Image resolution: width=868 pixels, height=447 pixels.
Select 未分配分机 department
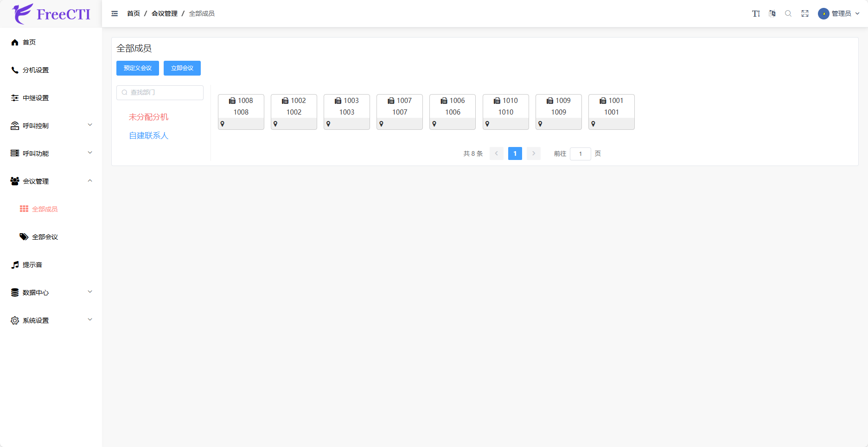[x=148, y=117]
